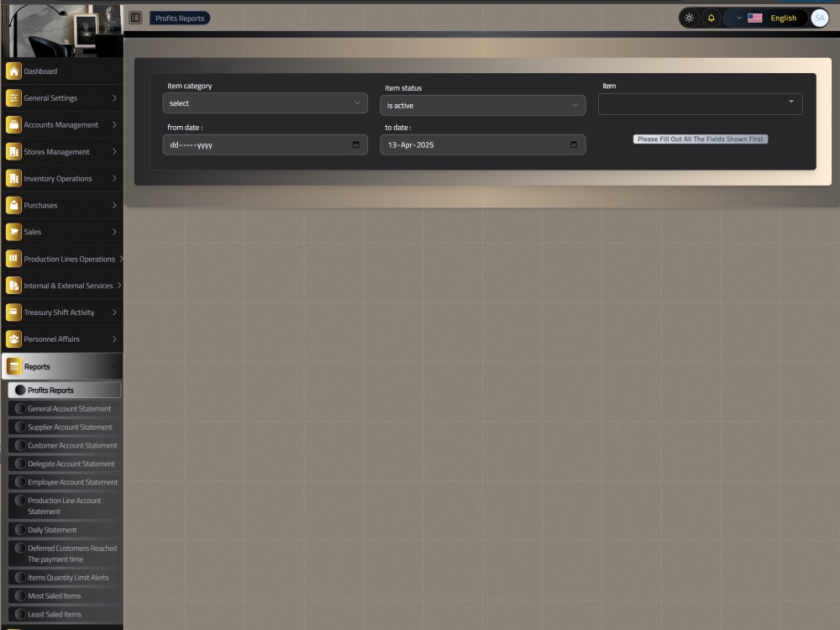Click the General Settings sliders icon
Image resolution: width=840 pixels, height=630 pixels.
(x=13, y=97)
